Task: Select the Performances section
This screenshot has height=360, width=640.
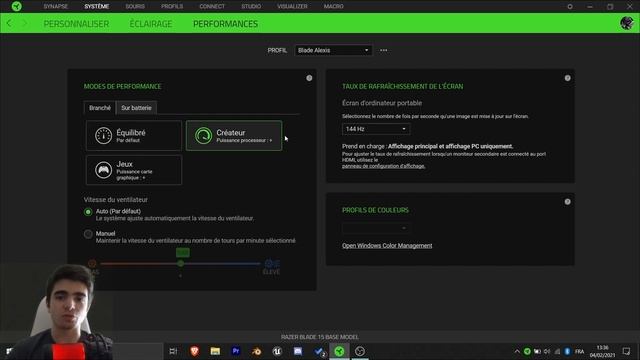Action: (x=225, y=24)
